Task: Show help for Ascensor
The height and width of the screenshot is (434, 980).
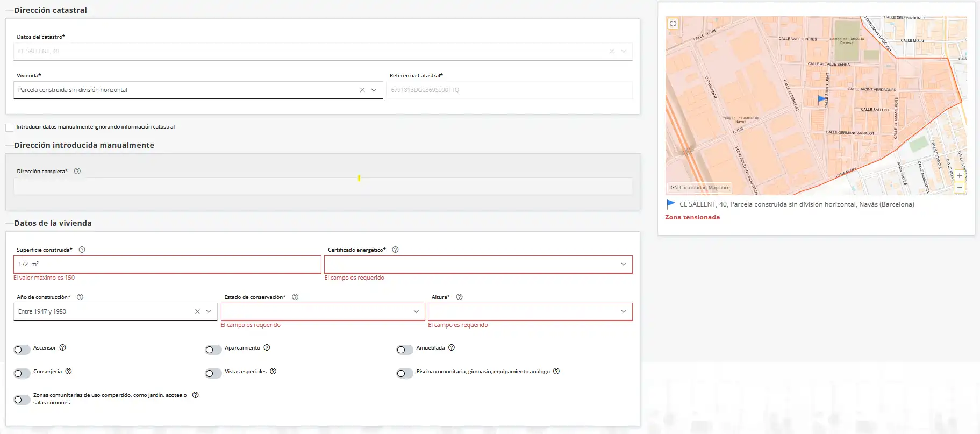Action: click(63, 348)
